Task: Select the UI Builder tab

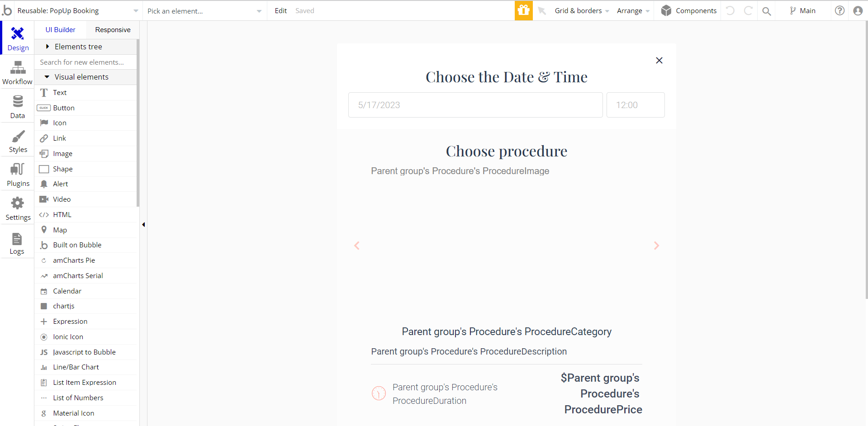Action: pyautogui.click(x=60, y=30)
